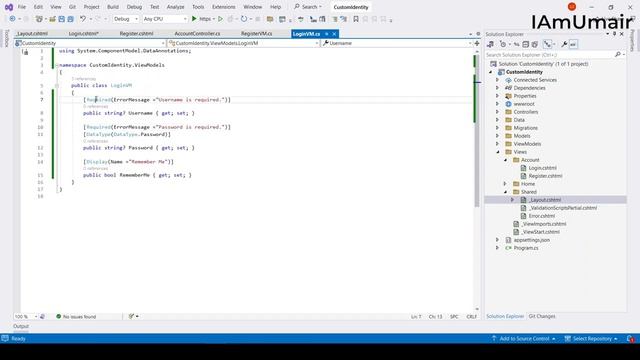The image size is (640, 360).
Task: Select _ViewImports.cshtml in Solution Explorer
Action: [544, 224]
